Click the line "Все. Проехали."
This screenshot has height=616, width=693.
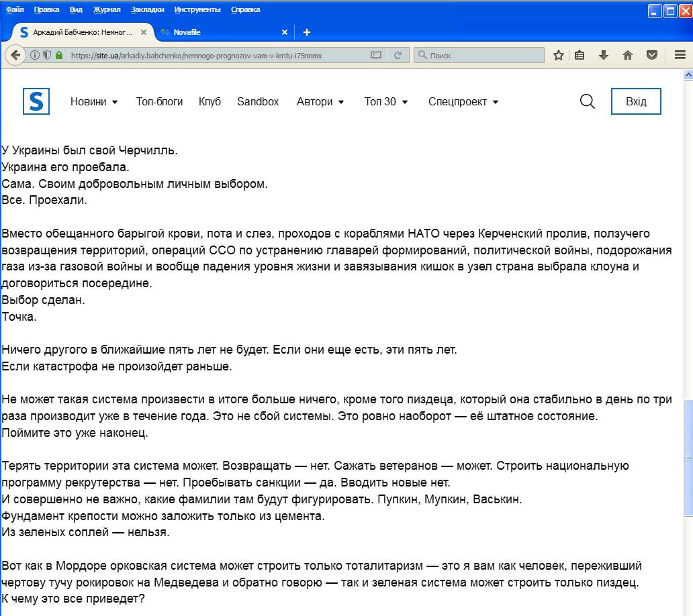[x=44, y=200]
